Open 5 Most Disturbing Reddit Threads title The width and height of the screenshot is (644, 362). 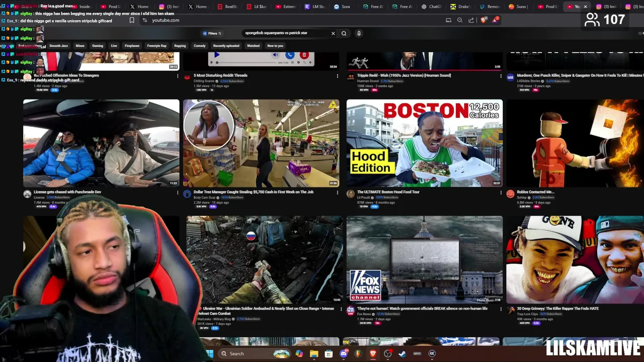pos(220,75)
